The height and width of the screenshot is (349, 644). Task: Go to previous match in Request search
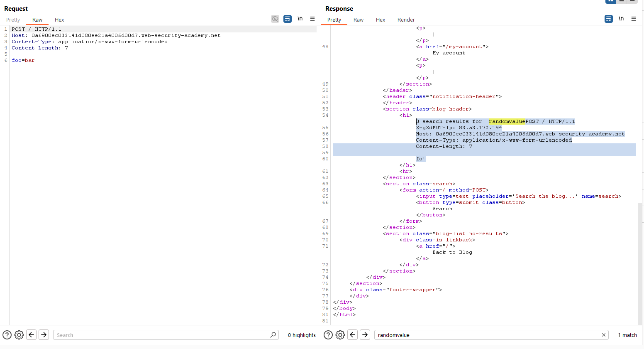tap(32, 335)
